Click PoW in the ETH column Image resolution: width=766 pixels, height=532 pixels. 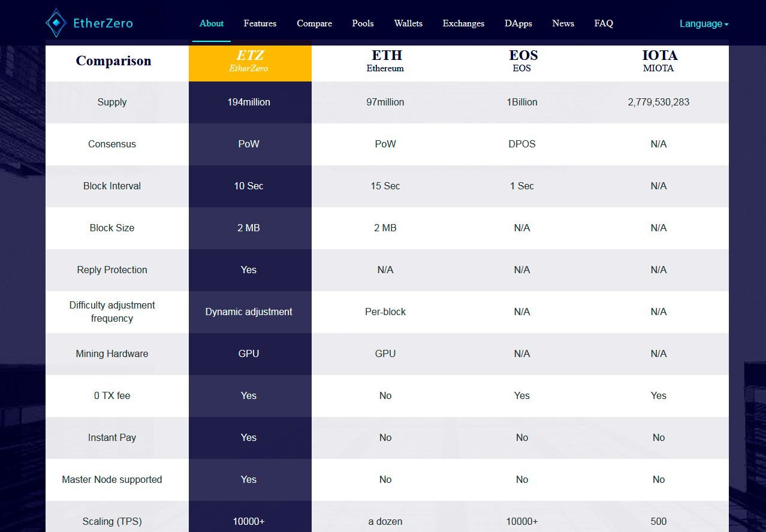[385, 144]
